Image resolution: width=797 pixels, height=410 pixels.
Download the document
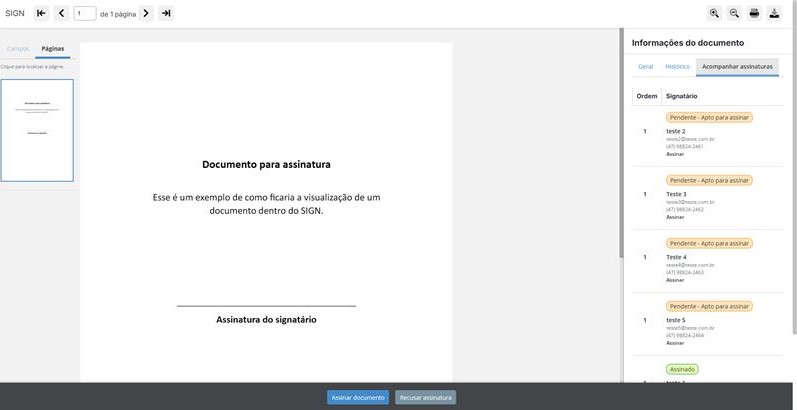tap(774, 13)
